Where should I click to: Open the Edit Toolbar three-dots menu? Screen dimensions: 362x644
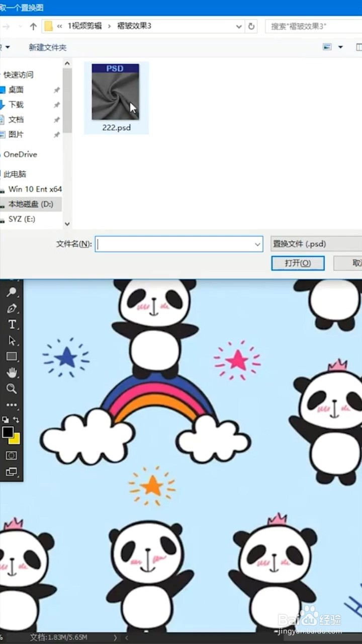point(12,405)
